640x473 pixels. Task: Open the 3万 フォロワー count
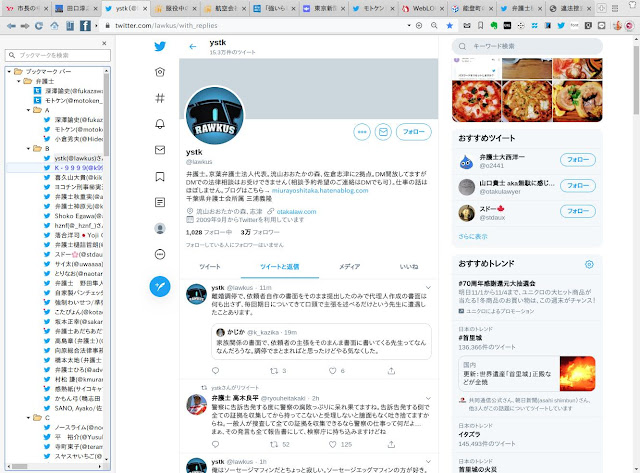coord(260,232)
